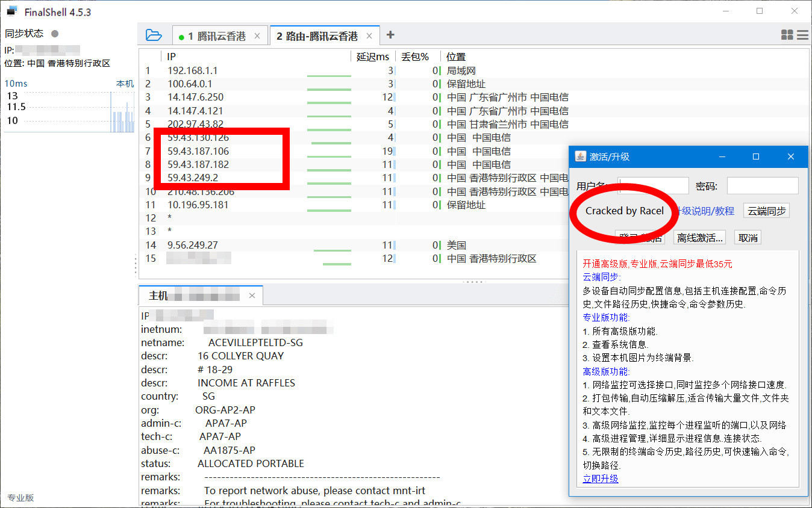The image size is (812, 508).
Task: Click the 专业版功能: heading in the dialog
Action: pyautogui.click(x=607, y=317)
